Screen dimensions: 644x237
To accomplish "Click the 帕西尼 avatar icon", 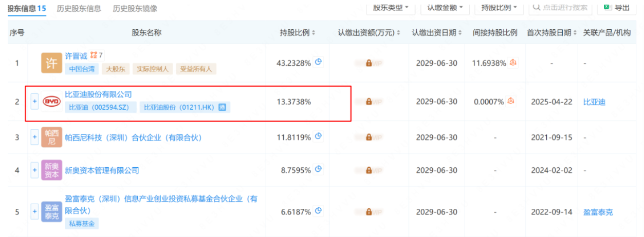I will [51, 137].
